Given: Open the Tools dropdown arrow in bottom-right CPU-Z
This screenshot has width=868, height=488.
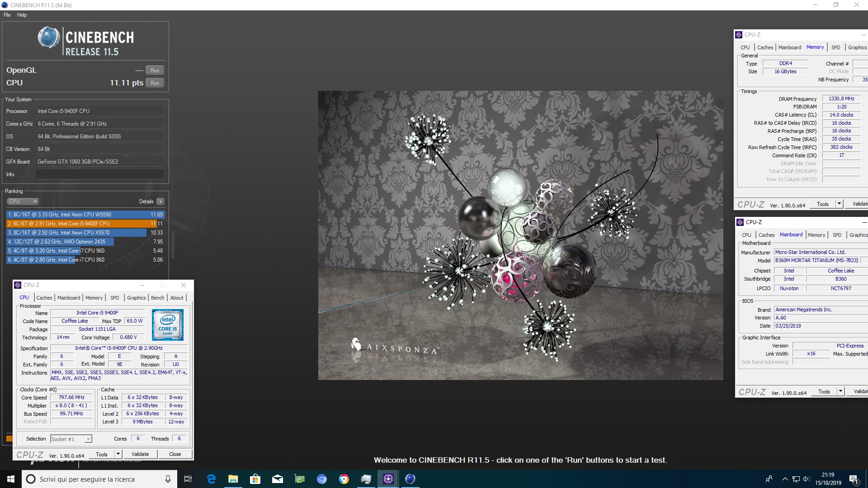Looking at the screenshot, I should point(840,392).
